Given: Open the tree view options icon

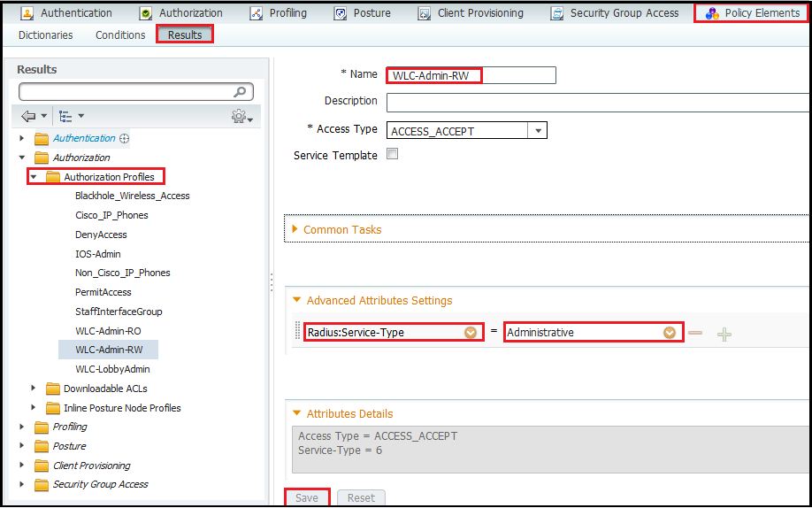Looking at the screenshot, I should (65, 116).
